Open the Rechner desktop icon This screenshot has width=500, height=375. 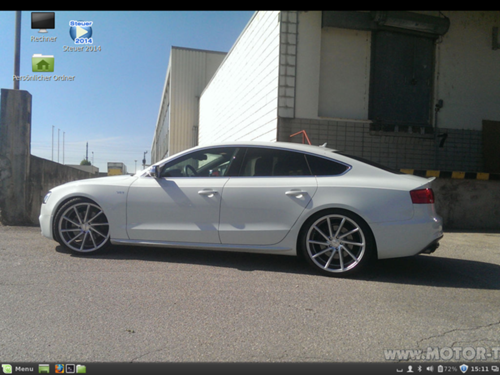point(43,22)
